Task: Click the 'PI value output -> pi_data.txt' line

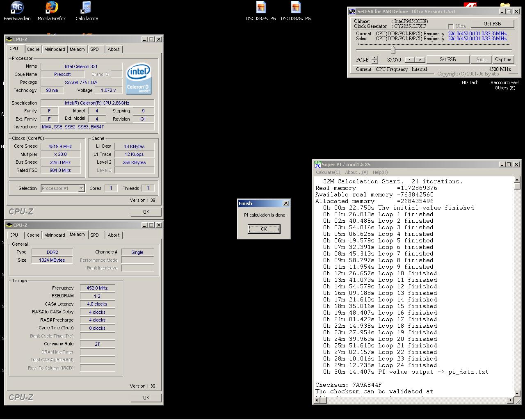Action: point(406,372)
